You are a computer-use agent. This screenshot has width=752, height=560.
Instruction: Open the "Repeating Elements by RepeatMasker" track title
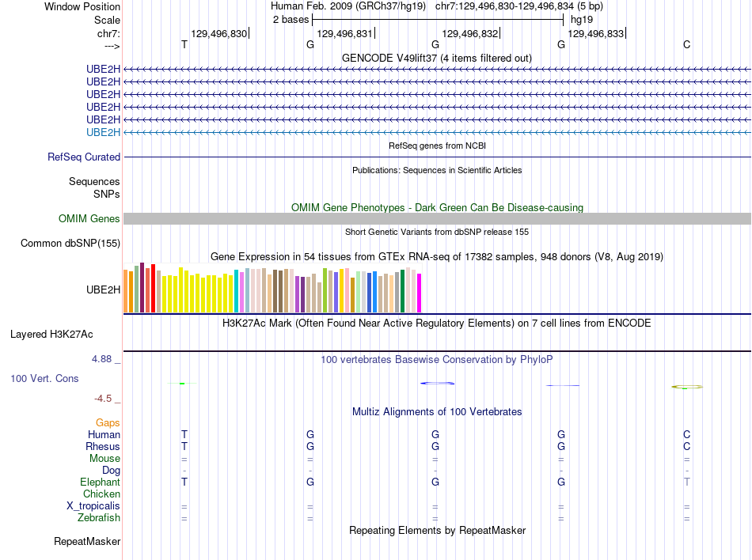(437, 531)
